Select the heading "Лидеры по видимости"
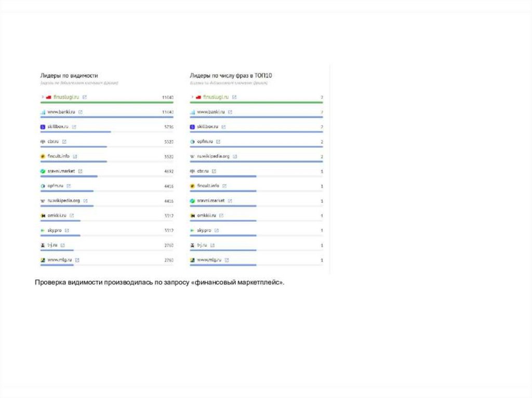532x398 pixels. tap(69, 75)
